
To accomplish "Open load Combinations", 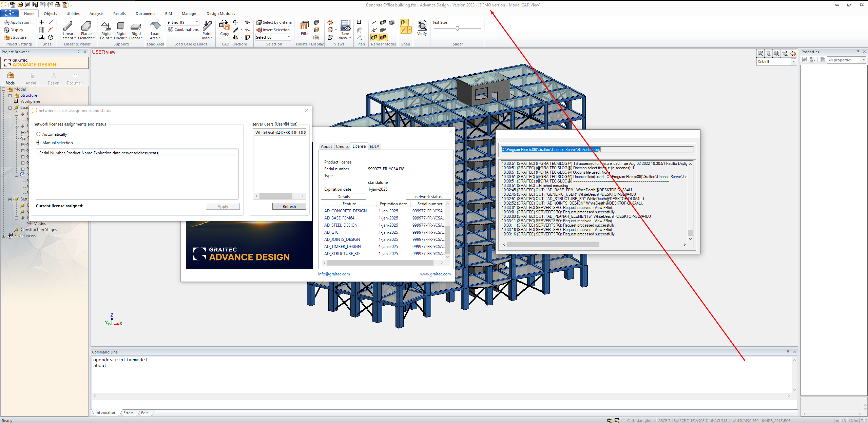I will pos(183,30).
